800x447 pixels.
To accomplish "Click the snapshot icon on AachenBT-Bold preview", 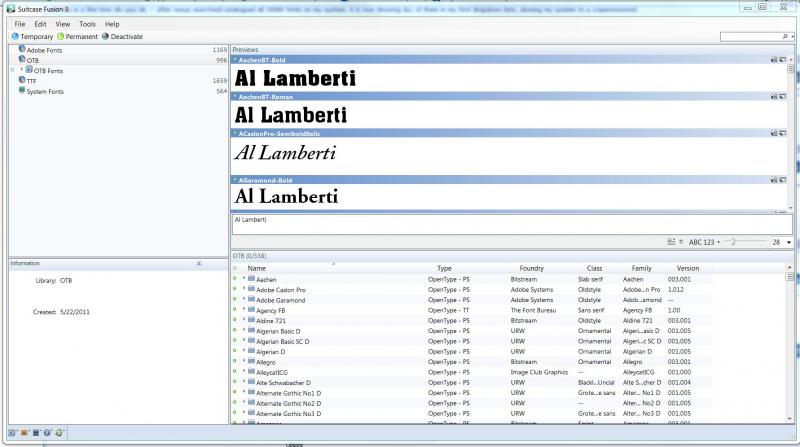I will click(x=773, y=60).
